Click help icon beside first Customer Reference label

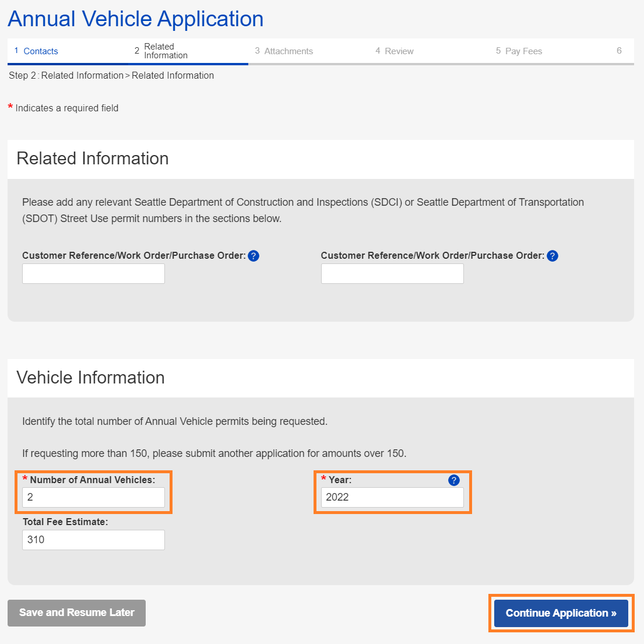[x=254, y=256]
